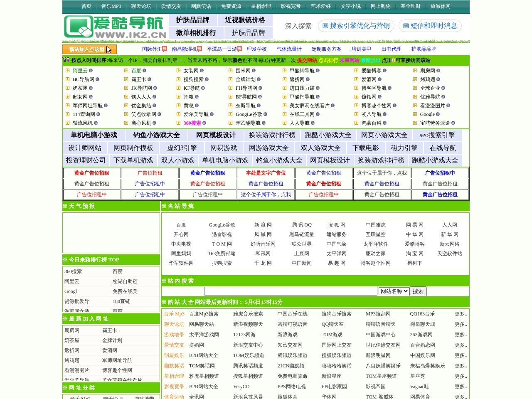Viewport: 532px width, 399px height.
Task: Open 聊天论坛 in top navigation
Action: (x=141, y=6)
